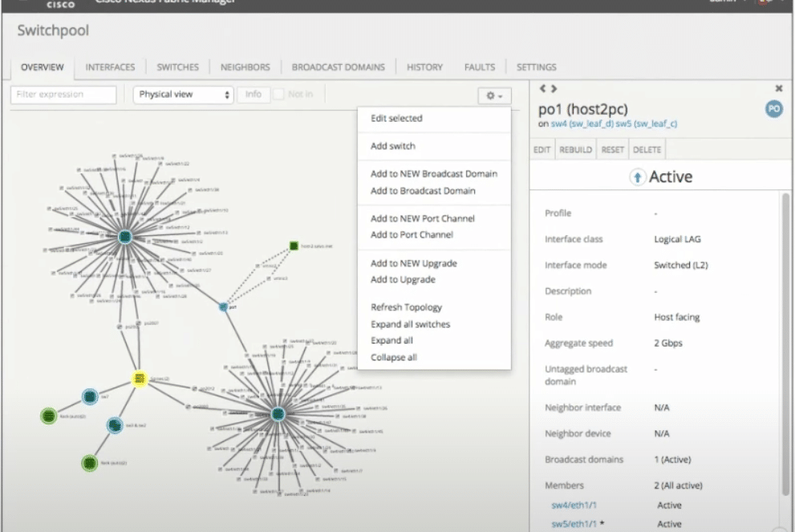795x532 pixels.
Task: Open the gear actions dropdown
Action: tap(494, 95)
